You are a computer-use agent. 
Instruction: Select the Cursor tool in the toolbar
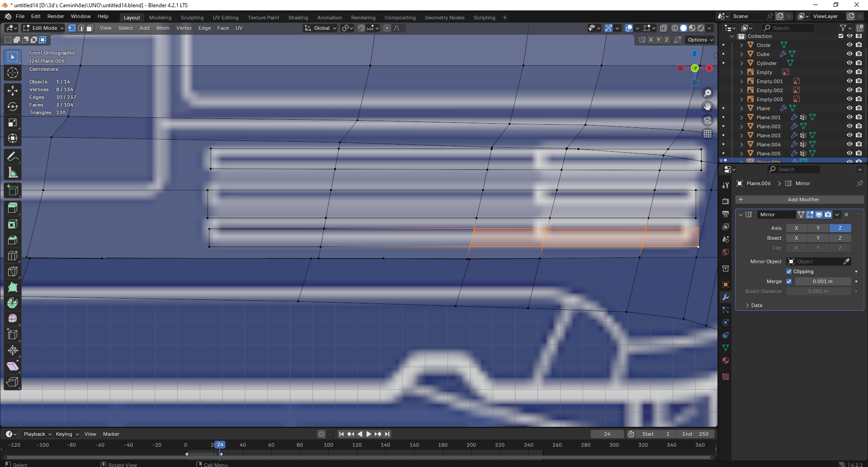click(x=13, y=73)
